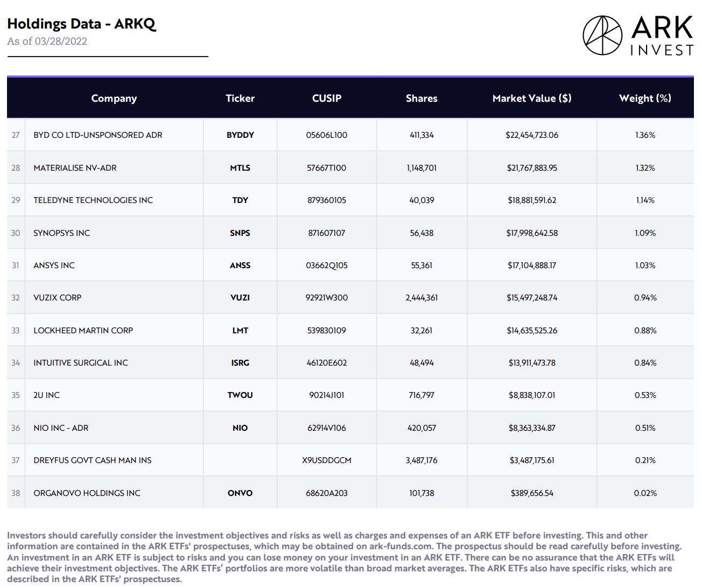
Task: Click the ONVO ticker symbol
Action: coord(240,493)
